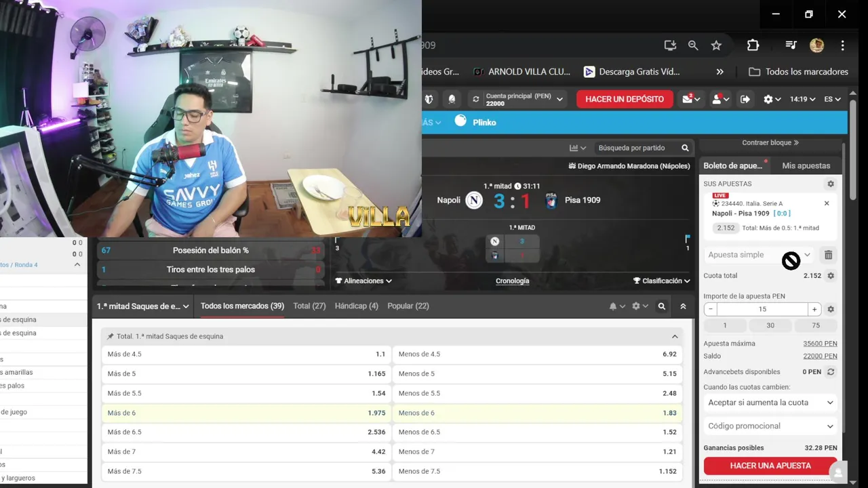Screen dimensions: 868x488
Task: Click the HACER UN DEPÓSITO button
Action: coord(625,99)
